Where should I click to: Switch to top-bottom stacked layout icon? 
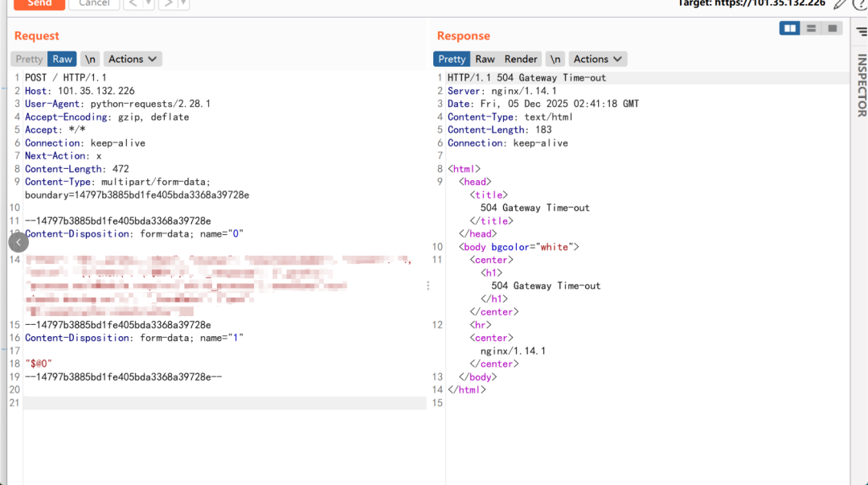(811, 28)
